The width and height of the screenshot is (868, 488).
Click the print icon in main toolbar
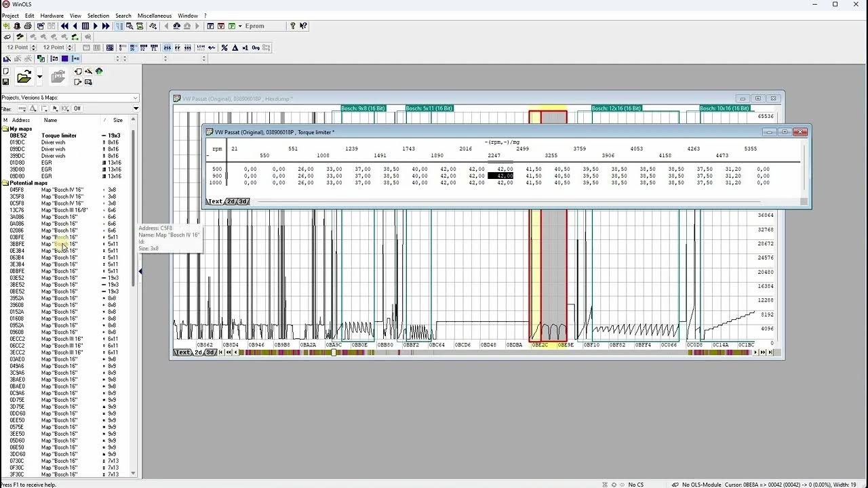tap(28, 26)
